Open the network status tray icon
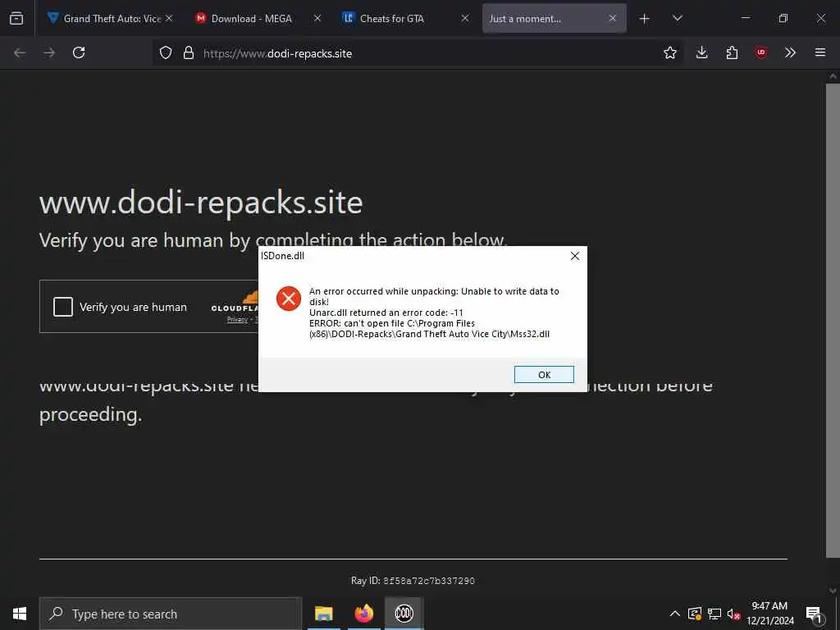Image resolution: width=840 pixels, height=630 pixels. click(x=714, y=614)
